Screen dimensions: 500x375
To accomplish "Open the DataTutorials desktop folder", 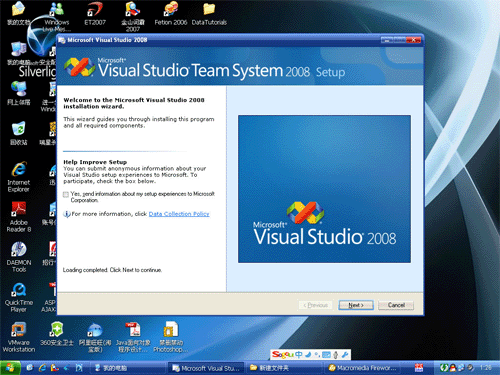I will point(209,13).
